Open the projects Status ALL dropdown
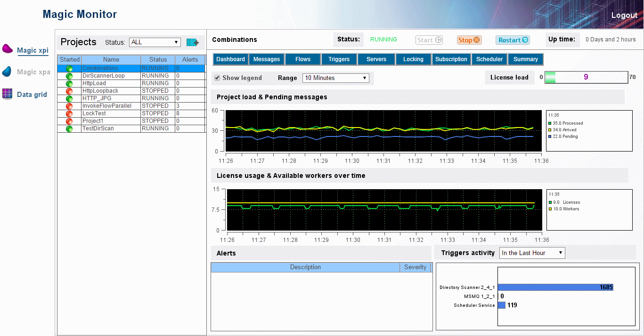 [x=155, y=42]
